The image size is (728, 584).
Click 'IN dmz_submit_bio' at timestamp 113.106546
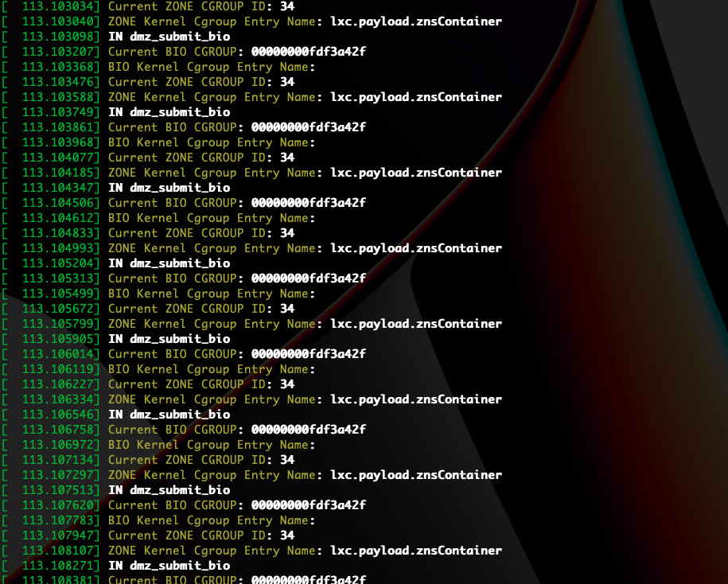[169, 415]
